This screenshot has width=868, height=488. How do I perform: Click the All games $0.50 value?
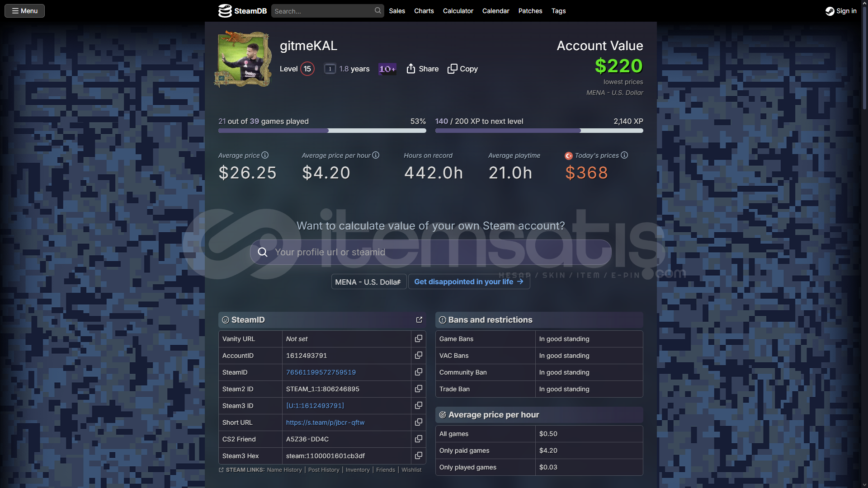(x=548, y=434)
